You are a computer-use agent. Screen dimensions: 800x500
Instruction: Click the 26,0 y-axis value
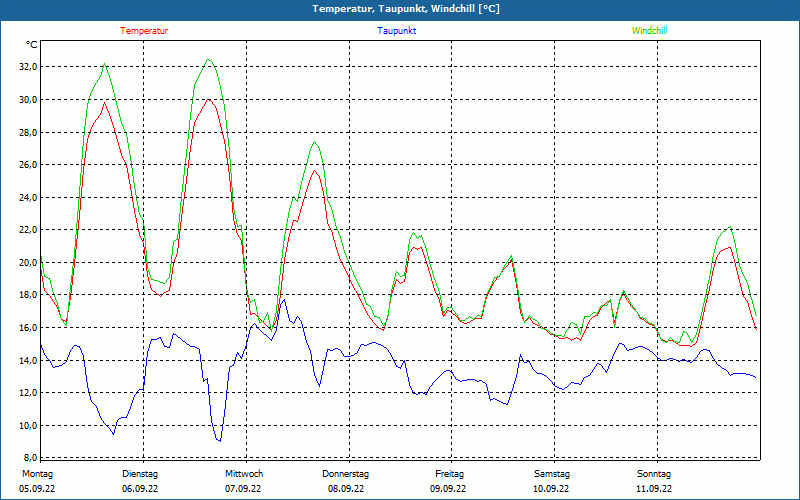(x=27, y=164)
